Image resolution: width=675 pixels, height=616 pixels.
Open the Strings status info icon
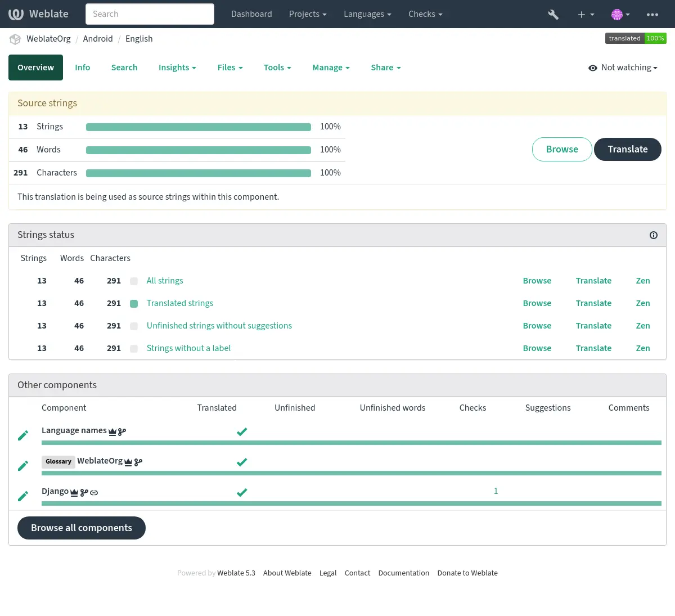654,235
